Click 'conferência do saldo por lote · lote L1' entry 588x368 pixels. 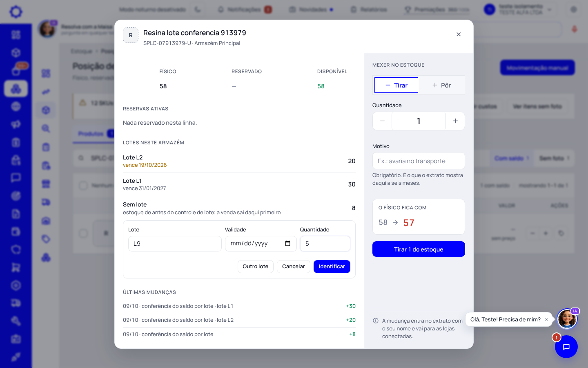point(239,306)
